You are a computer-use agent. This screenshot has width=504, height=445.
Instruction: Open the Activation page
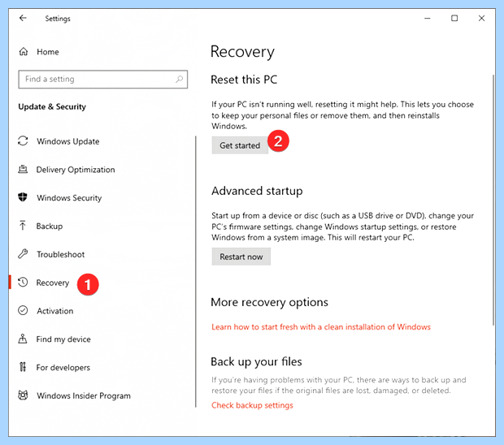55,311
